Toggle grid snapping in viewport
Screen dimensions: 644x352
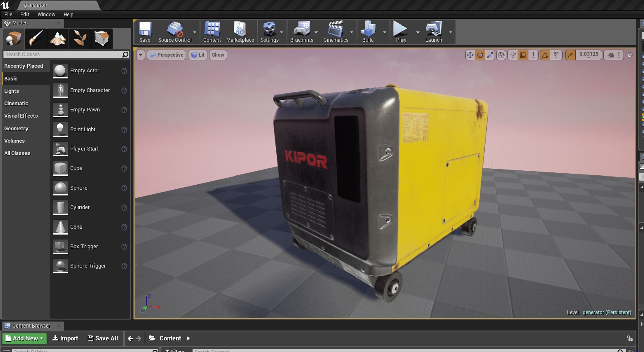pos(523,55)
